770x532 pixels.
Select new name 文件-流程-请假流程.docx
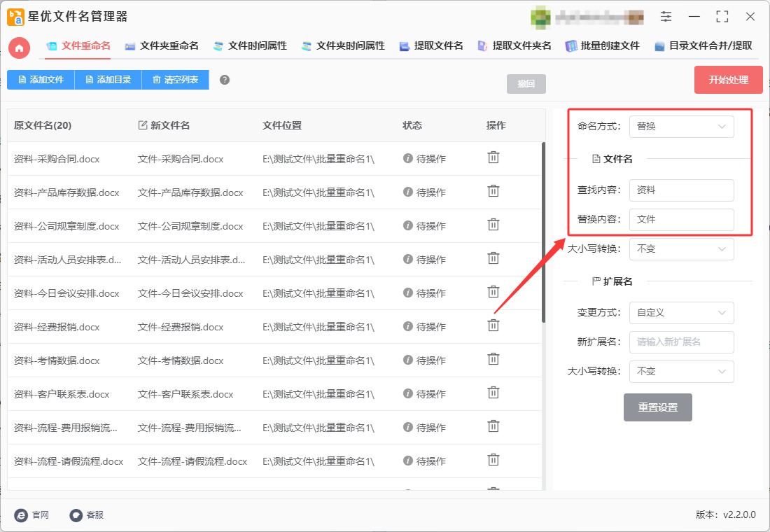(192, 462)
